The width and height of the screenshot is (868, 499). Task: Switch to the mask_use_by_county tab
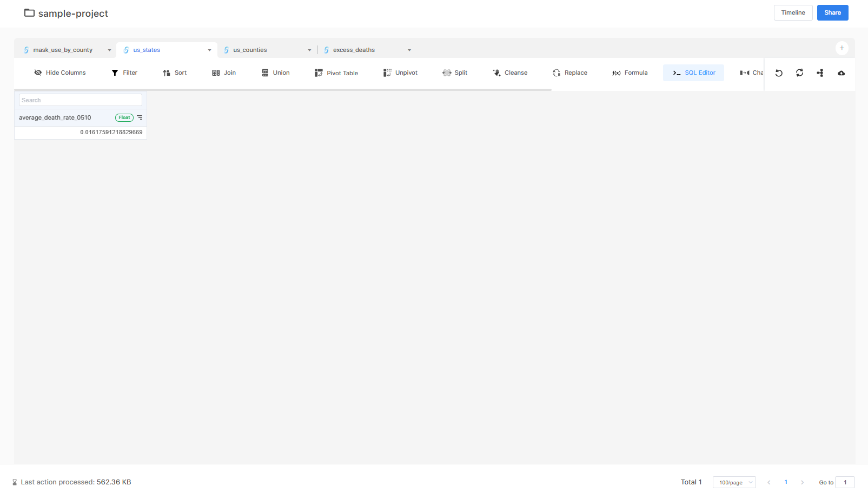click(63, 50)
